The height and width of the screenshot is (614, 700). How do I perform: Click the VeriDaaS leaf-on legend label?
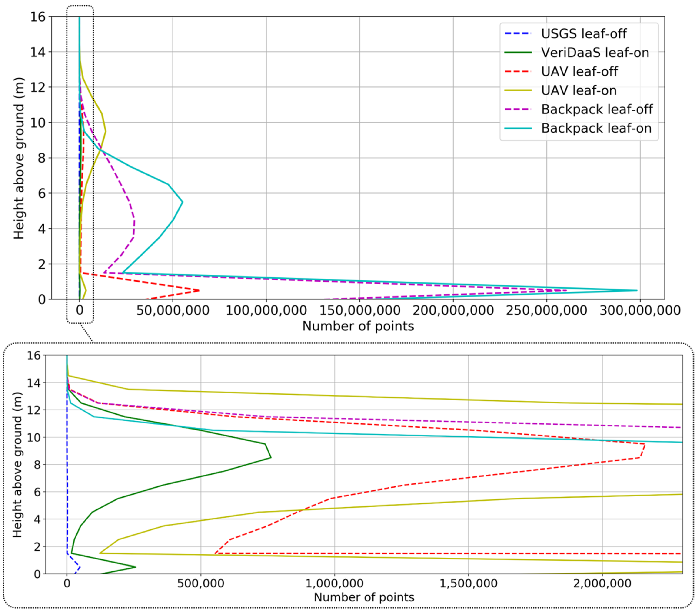595,53
